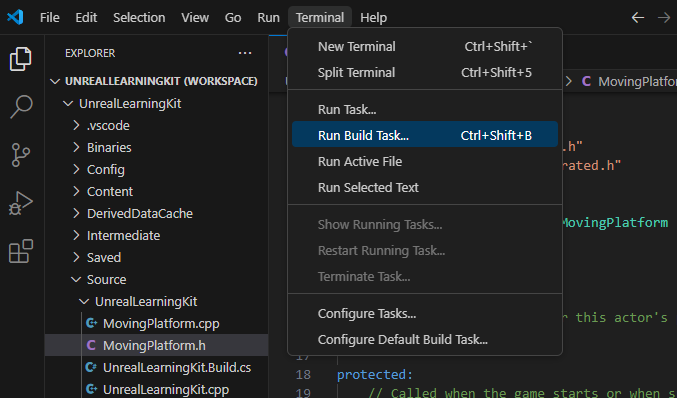677x398 pixels.
Task: Open the MovingPlatform.cpp file
Action: (161, 323)
